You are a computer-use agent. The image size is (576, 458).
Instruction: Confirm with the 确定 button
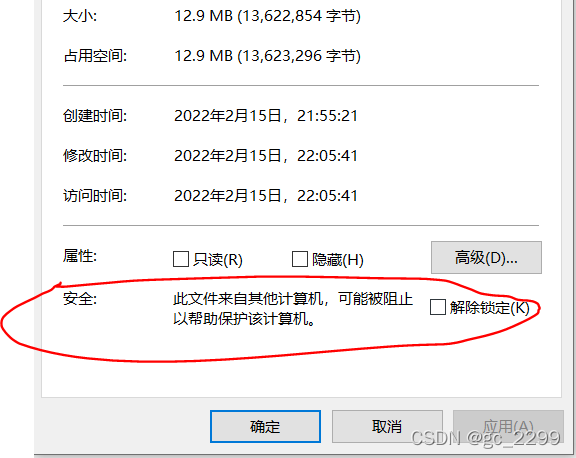click(x=265, y=426)
